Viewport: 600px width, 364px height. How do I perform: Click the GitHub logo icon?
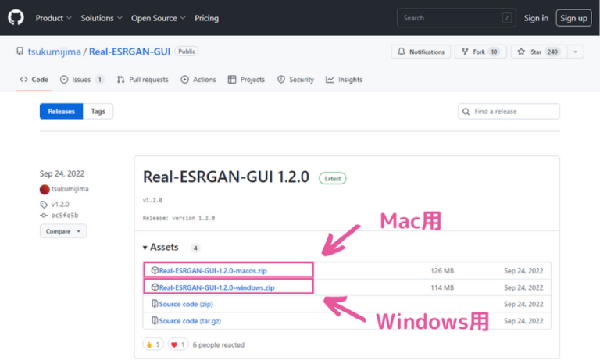(16, 17)
